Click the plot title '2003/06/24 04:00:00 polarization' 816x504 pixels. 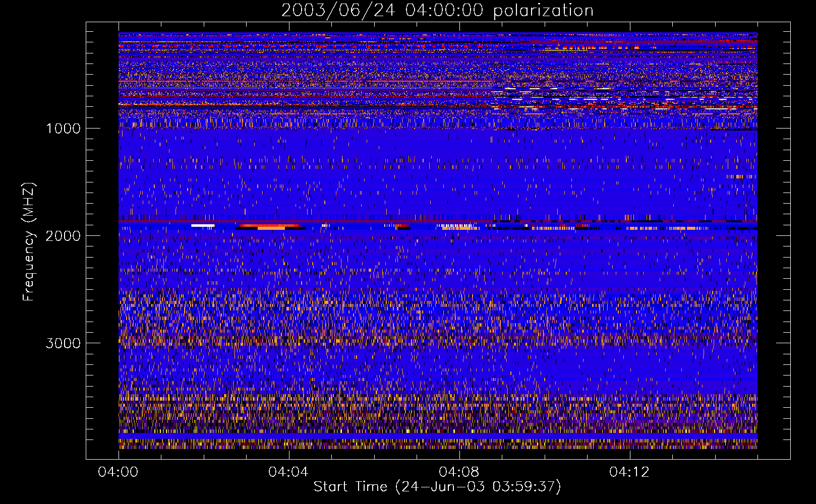(437, 11)
